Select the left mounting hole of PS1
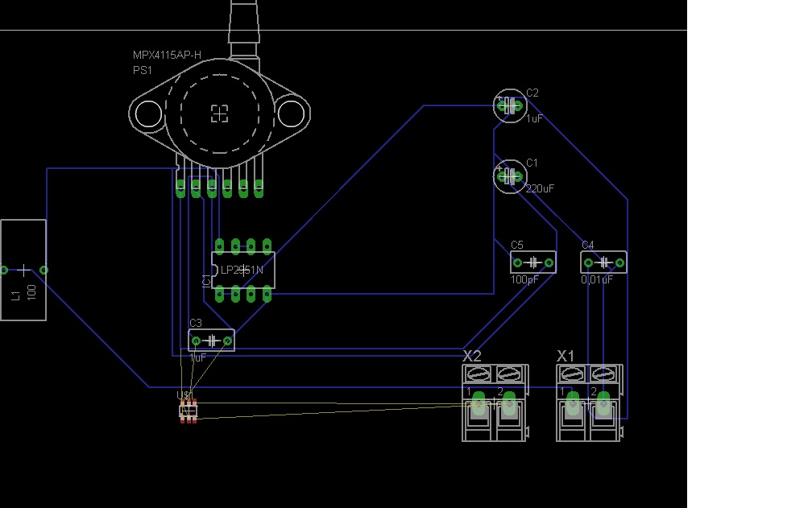The image size is (812, 508). click(148, 114)
